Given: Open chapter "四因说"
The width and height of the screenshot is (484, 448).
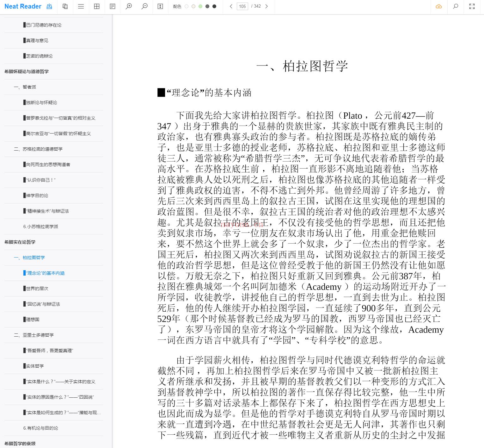Looking at the screenshot, I should pyautogui.click(x=58, y=397).
